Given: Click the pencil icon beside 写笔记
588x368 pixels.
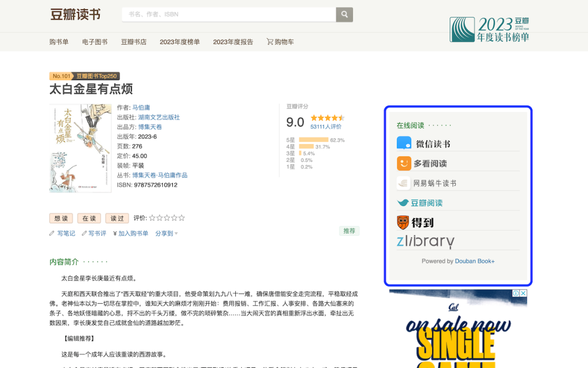Looking at the screenshot, I should tap(52, 233).
